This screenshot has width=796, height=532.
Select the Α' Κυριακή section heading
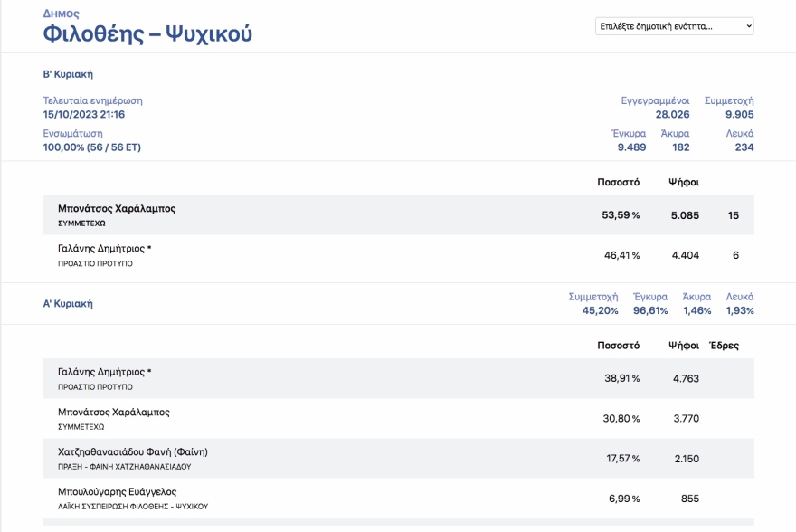[x=68, y=304]
